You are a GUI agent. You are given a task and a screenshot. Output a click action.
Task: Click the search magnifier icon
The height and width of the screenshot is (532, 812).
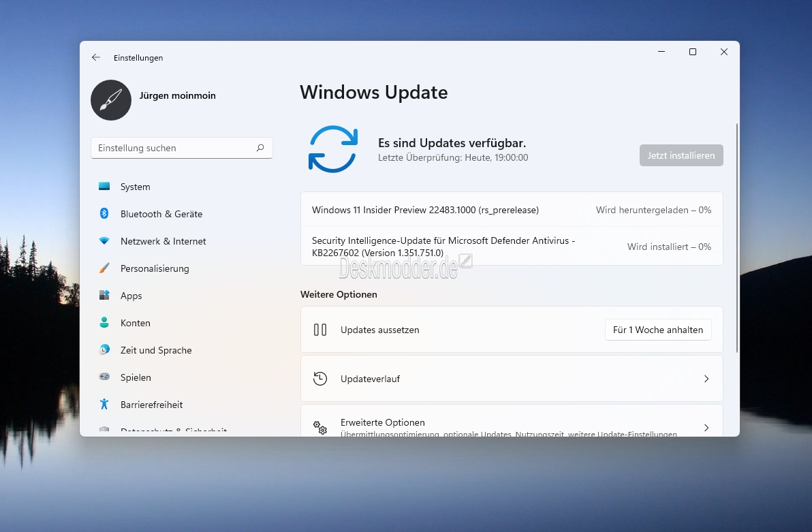[260, 148]
